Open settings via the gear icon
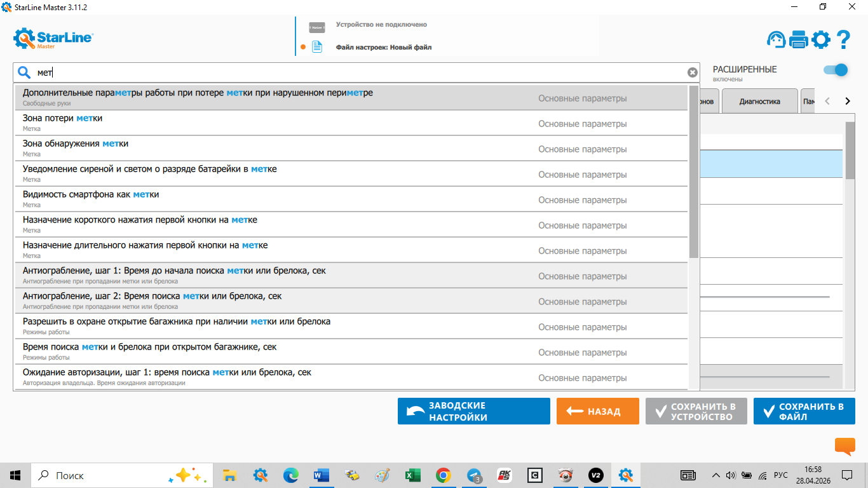 820,40
